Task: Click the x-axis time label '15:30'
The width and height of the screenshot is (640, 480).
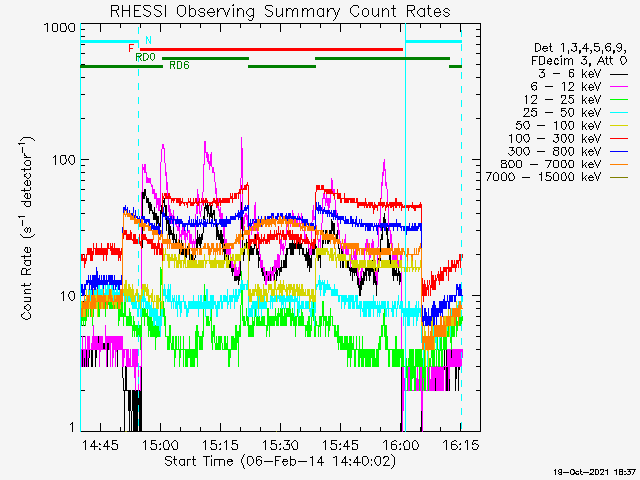Action: 280,445
